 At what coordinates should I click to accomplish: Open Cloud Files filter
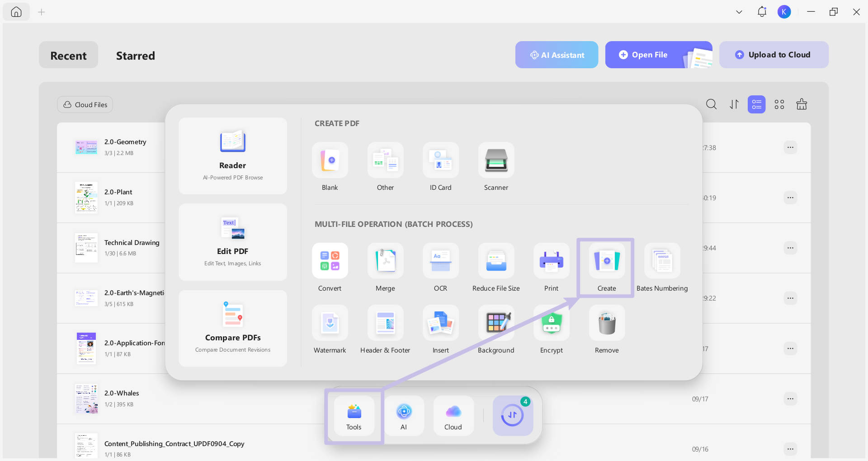pos(85,104)
